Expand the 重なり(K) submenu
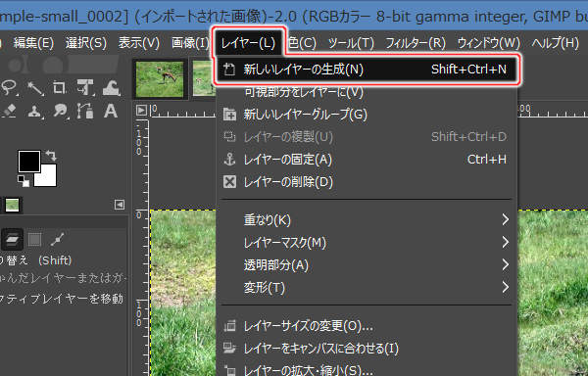588x376 pixels. [x=367, y=220]
